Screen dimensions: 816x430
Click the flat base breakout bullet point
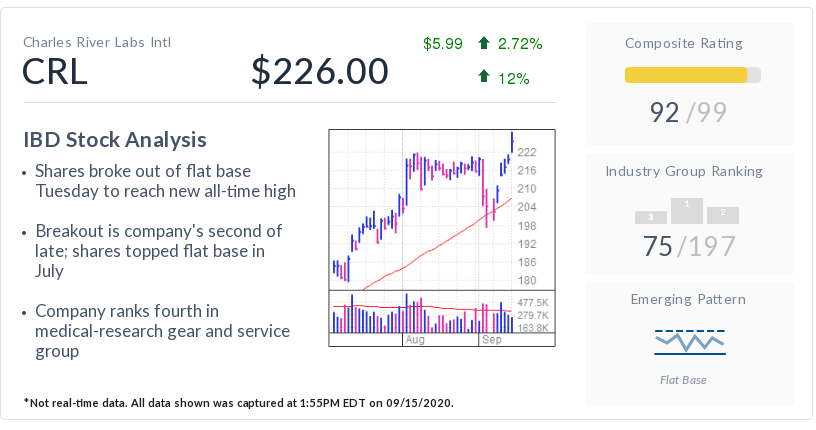pyautogui.click(x=165, y=180)
